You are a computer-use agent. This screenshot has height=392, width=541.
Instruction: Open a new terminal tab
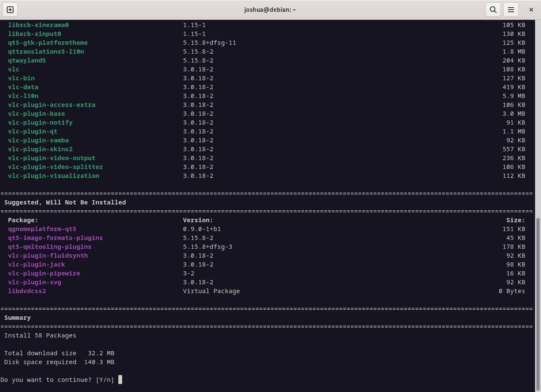9,9
